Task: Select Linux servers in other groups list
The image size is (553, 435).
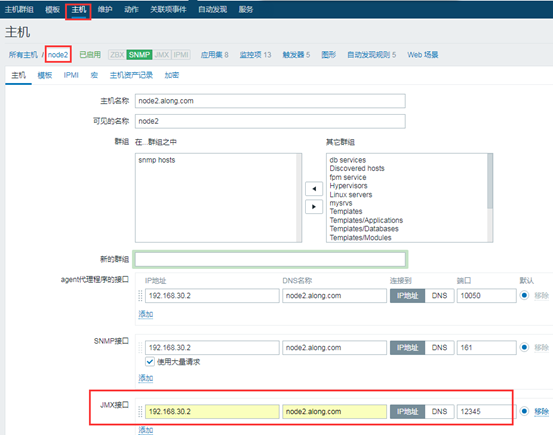Action: point(351,195)
